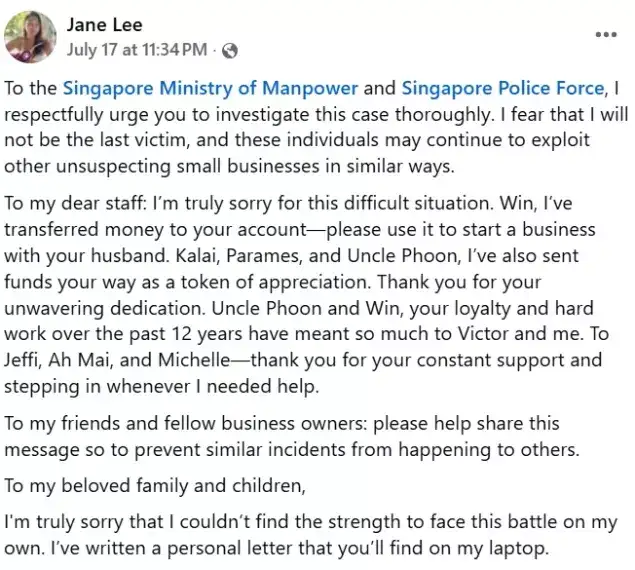Click the 'To my friends and fellow business owners' text
This screenshot has width=635, height=570.
(185, 423)
